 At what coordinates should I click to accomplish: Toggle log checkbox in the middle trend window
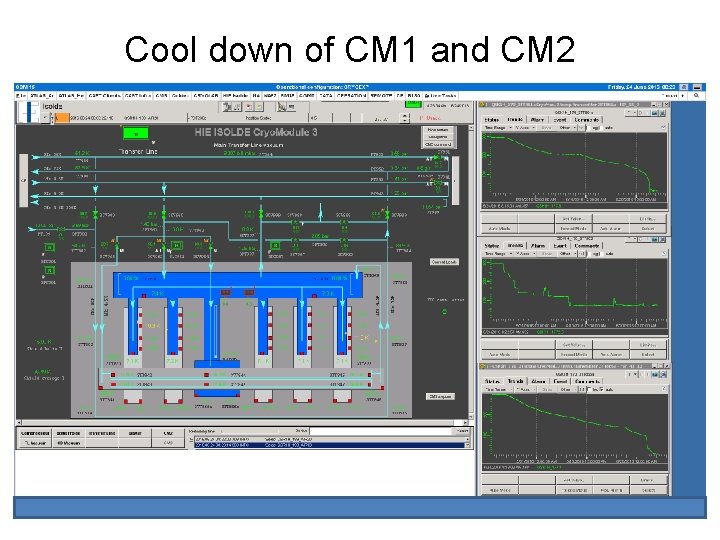[591, 254]
